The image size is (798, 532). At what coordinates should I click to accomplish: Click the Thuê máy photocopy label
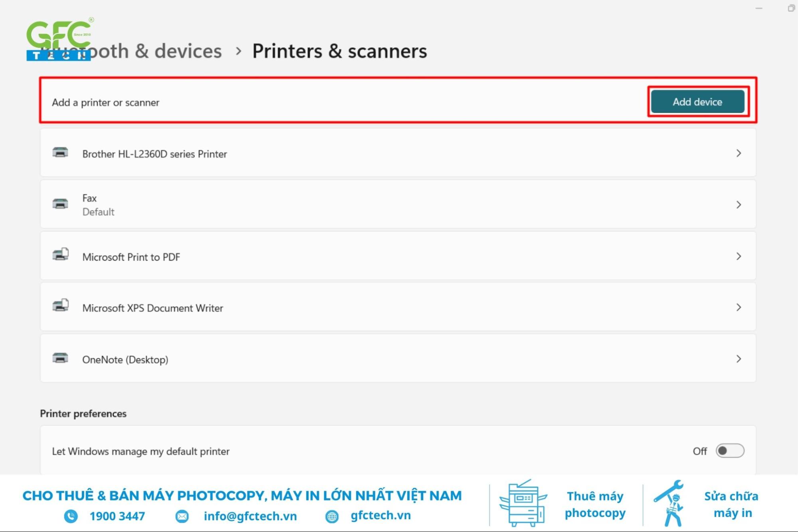point(595,504)
